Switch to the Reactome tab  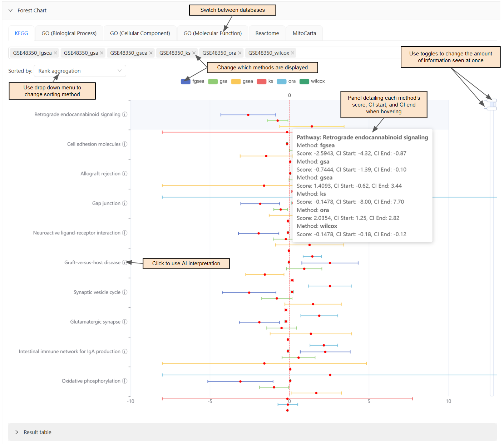coord(267,33)
